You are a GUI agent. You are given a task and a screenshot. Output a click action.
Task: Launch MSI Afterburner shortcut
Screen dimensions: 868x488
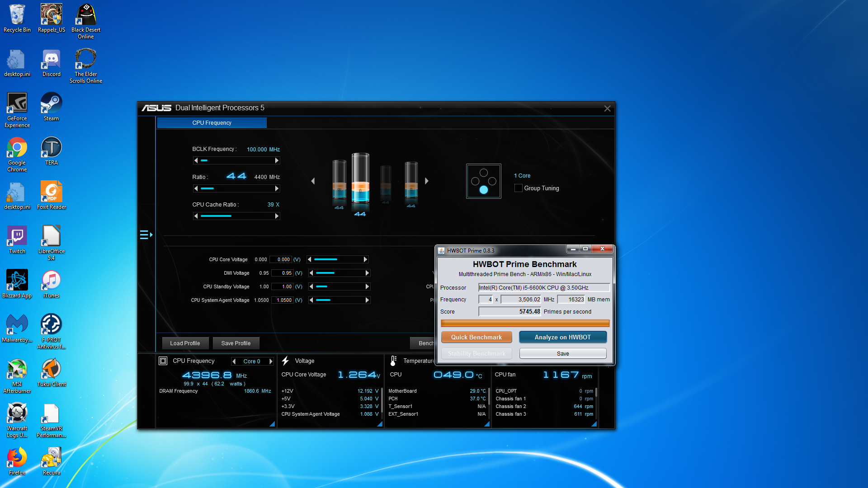pos(17,375)
